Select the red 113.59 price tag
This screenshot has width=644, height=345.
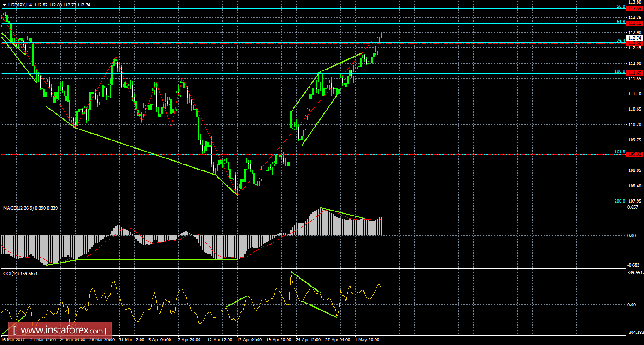[635, 9]
